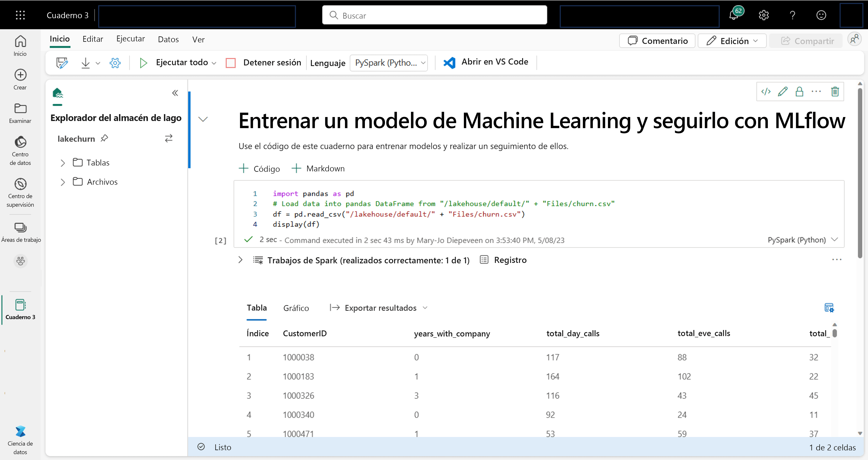Viewport: 868px width, 460px height.
Task: Open the Ejecutar menu tab
Action: pos(130,39)
